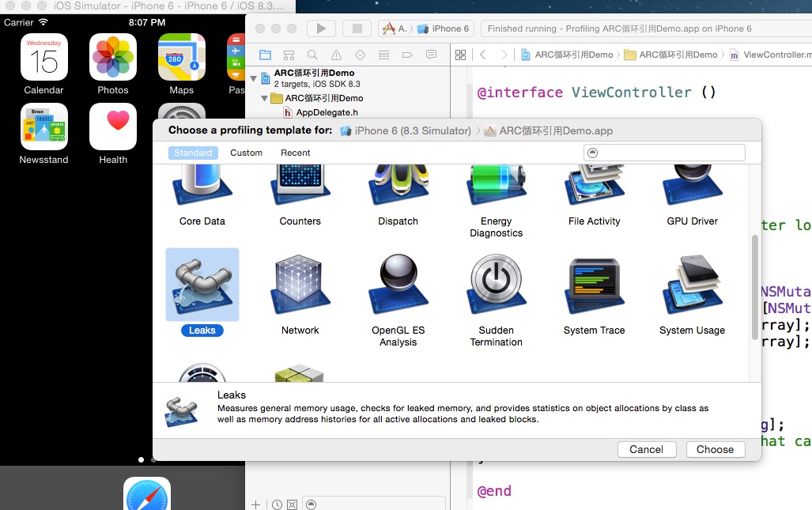Collapse the ARC循环引用Demo project root
This screenshot has width=812, height=510.
coord(253,79)
